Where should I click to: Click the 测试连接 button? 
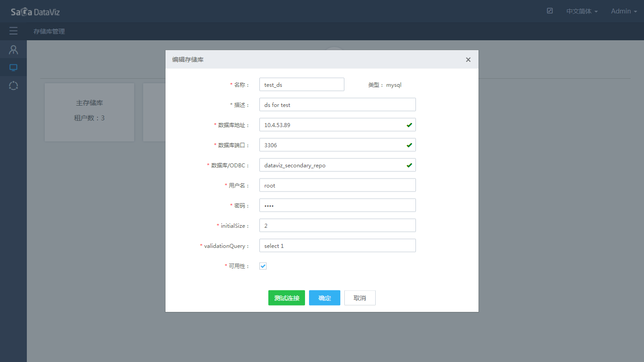[x=287, y=298]
